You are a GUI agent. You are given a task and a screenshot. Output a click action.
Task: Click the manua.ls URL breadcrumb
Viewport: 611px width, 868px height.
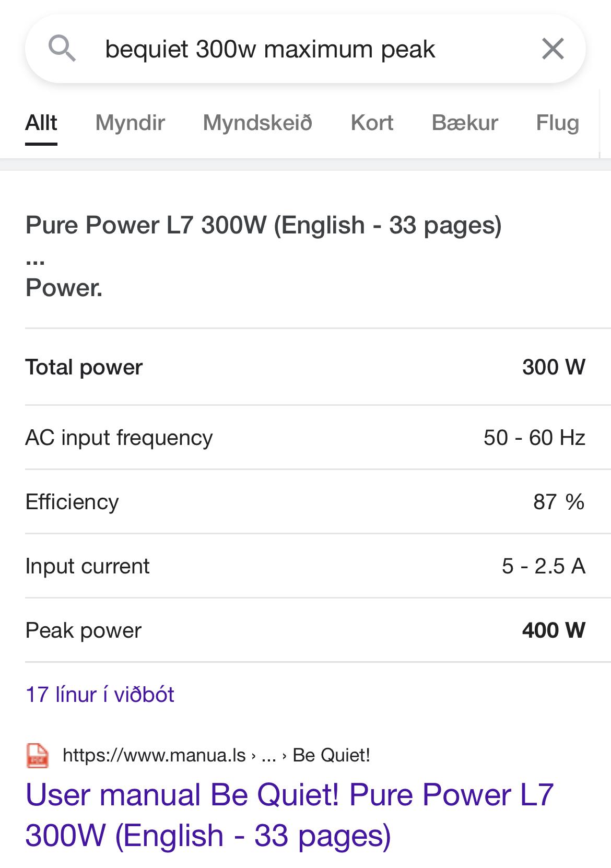154,755
